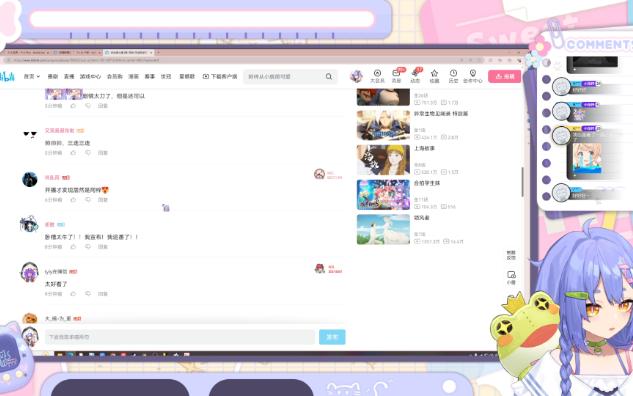Like the comment with many exclamation marks
Image resolution: width=633 pixels, height=396 pixels.
(73, 247)
